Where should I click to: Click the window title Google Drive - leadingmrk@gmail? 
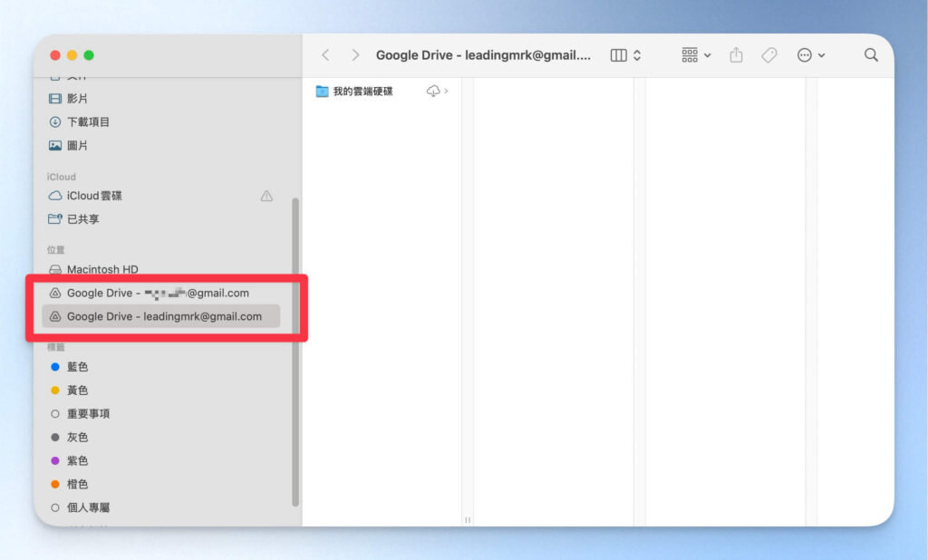click(x=483, y=55)
